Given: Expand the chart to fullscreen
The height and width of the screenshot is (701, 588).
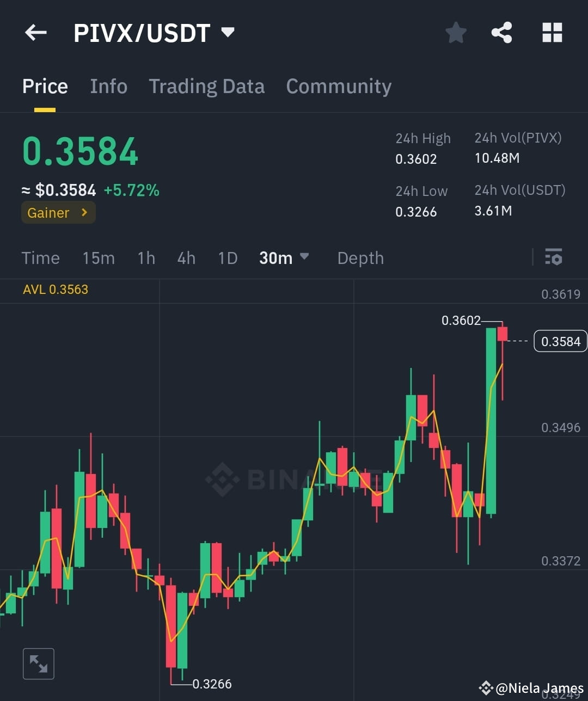Looking at the screenshot, I should tap(38, 663).
